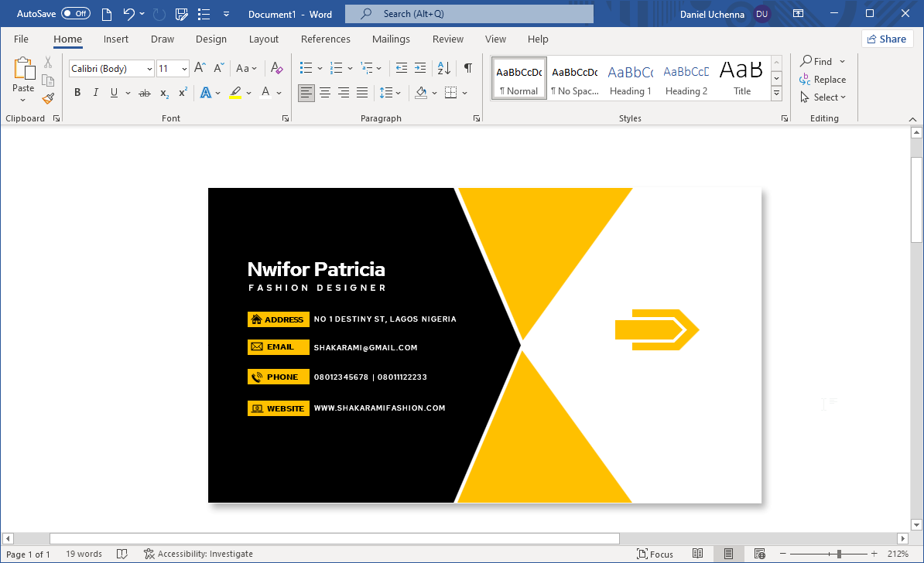This screenshot has height=563, width=924.
Task: Click the Search box in title bar
Action: pos(469,14)
